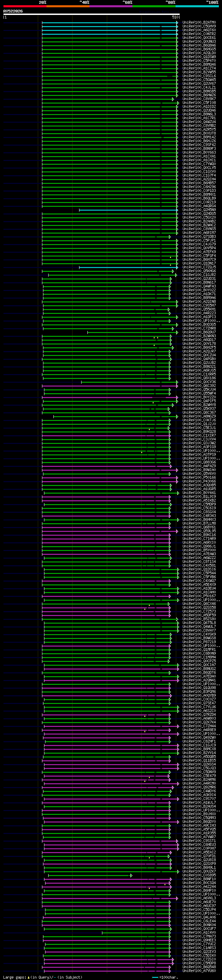Screen dimensions: 222x980
Task: Click the UniRef100_C9SCL6 entry
Action: pos(199,76)
